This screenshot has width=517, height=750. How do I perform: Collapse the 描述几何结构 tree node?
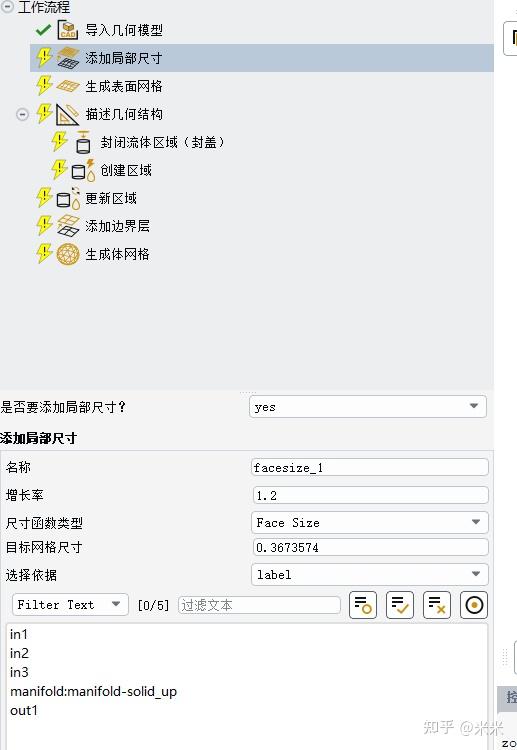click(22, 114)
